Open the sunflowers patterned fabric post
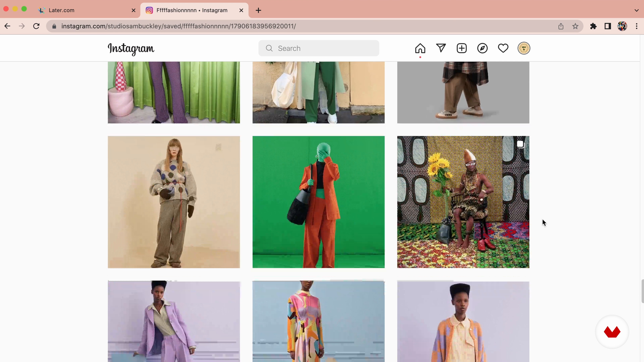Viewport: 644px width, 362px height. click(x=463, y=202)
